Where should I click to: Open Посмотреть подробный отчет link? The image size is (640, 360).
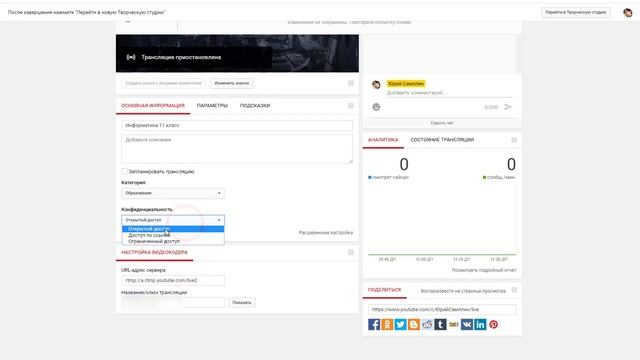484,270
